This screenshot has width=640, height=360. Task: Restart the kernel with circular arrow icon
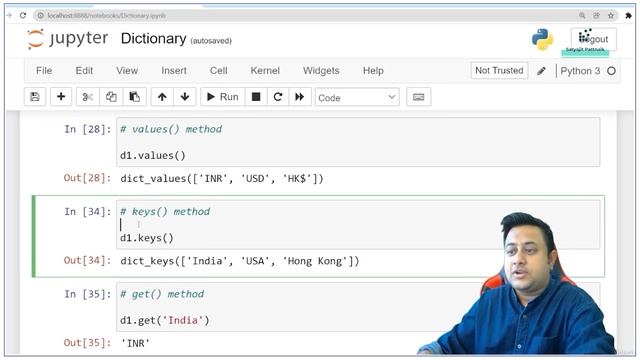[x=278, y=97]
